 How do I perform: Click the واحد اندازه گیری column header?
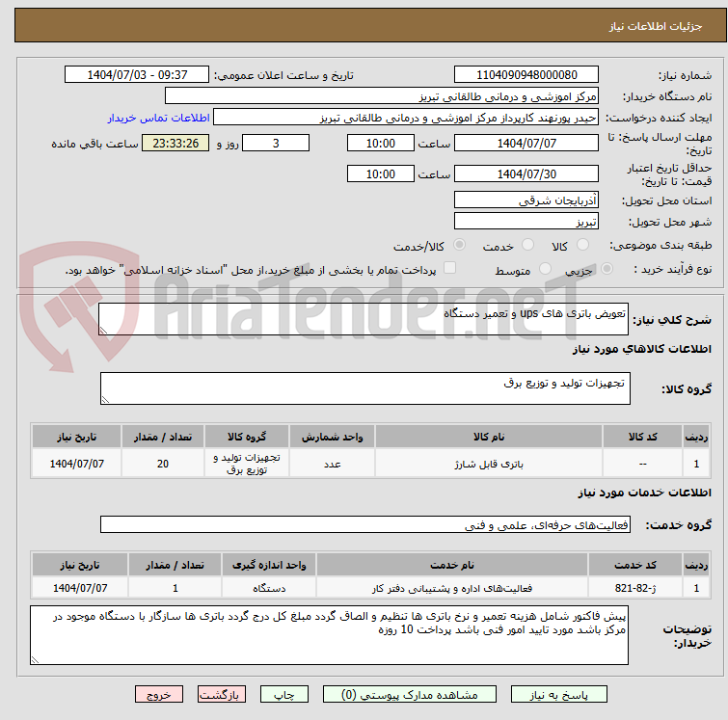(x=269, y=565)
